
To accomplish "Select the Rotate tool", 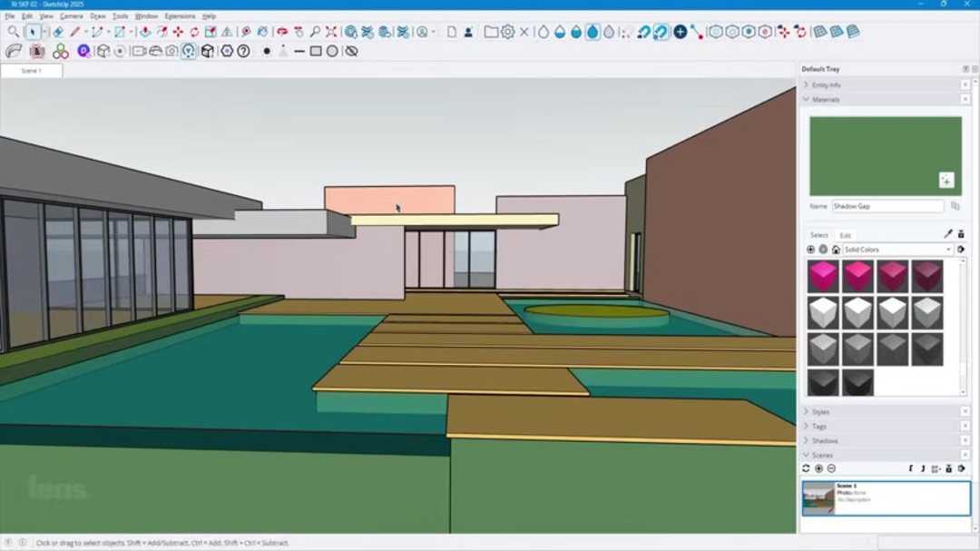I will (194, 32).
